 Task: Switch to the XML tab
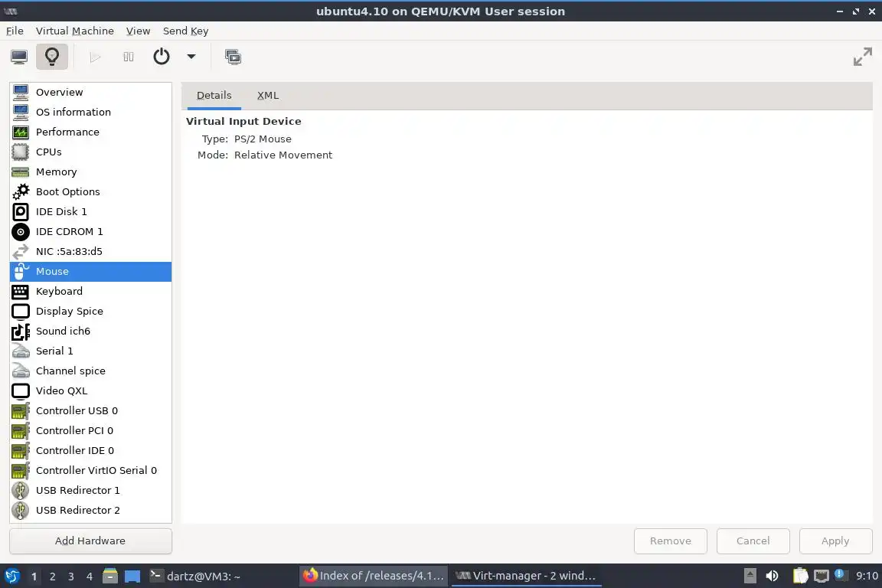pyautogui.click(x=268, y=96)
